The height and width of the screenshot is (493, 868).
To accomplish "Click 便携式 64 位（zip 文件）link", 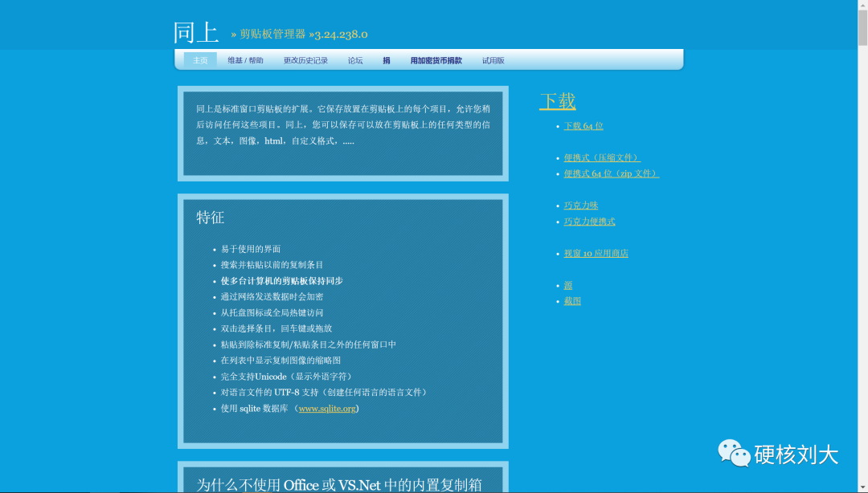I will tap(611, 173).
